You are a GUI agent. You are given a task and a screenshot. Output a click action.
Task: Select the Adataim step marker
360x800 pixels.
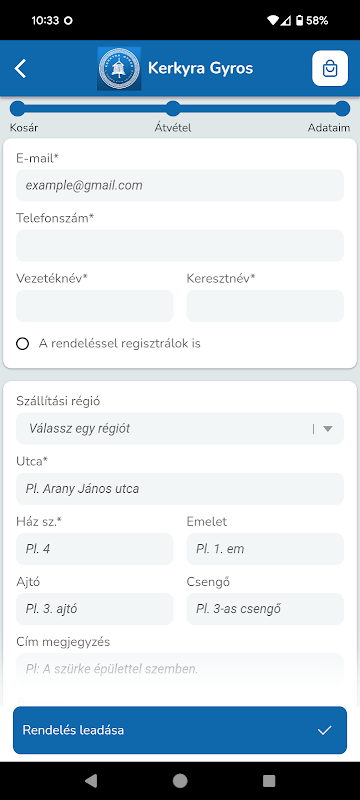[343, 109]
